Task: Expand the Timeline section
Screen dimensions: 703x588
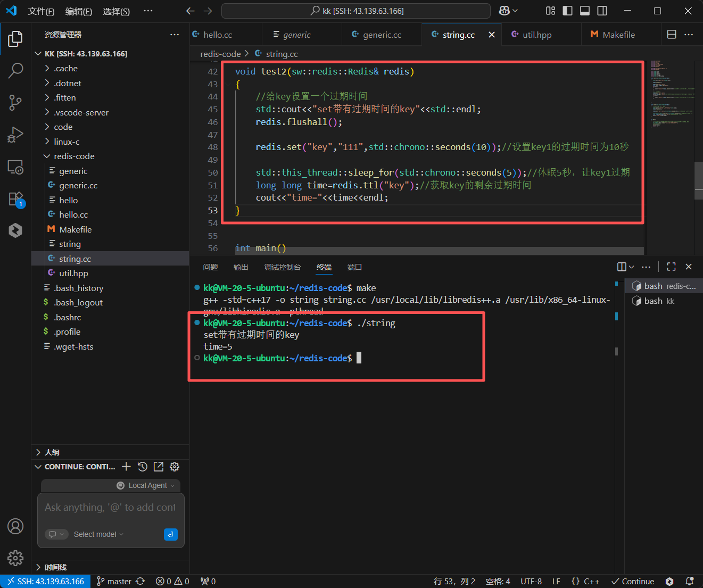Action: [110, 567]
